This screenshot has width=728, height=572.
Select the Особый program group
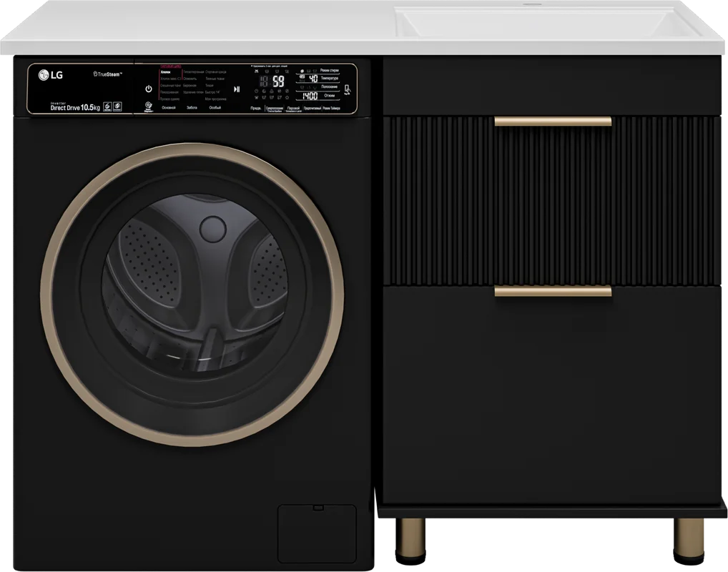[x=215, y=108]
